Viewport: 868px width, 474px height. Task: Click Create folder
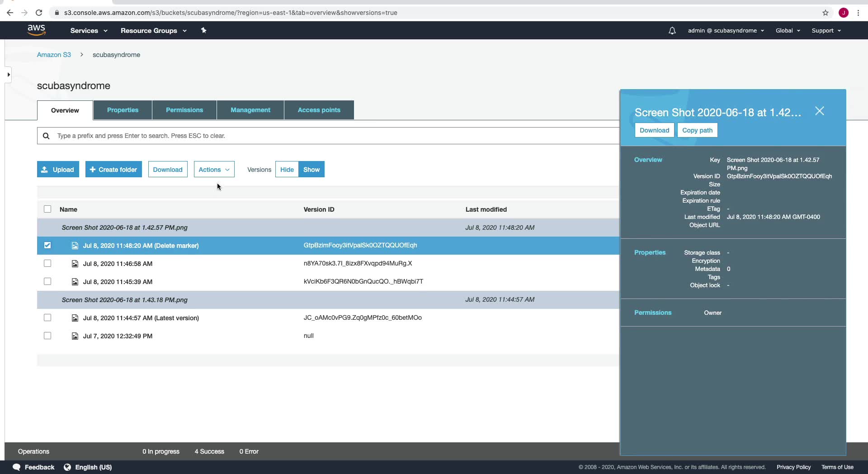113,170
